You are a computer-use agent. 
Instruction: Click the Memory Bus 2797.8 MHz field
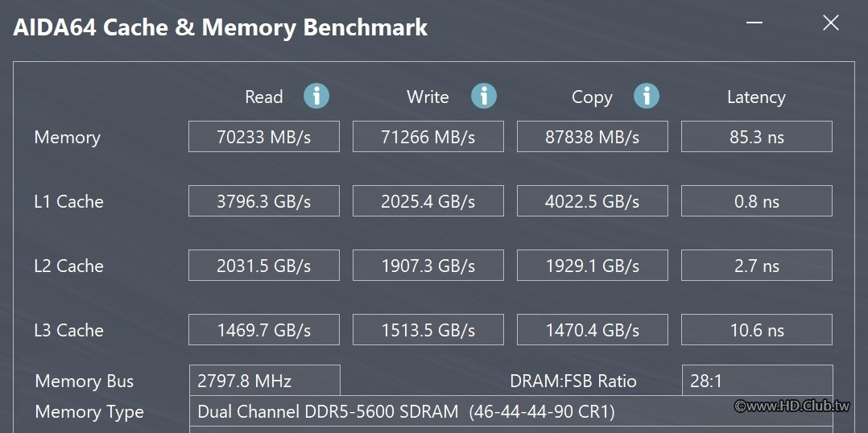pos(265,381)
